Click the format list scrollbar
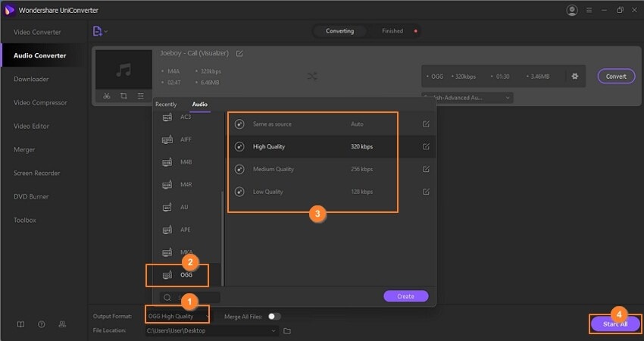644x341 pixels. (x=223, y=238)
